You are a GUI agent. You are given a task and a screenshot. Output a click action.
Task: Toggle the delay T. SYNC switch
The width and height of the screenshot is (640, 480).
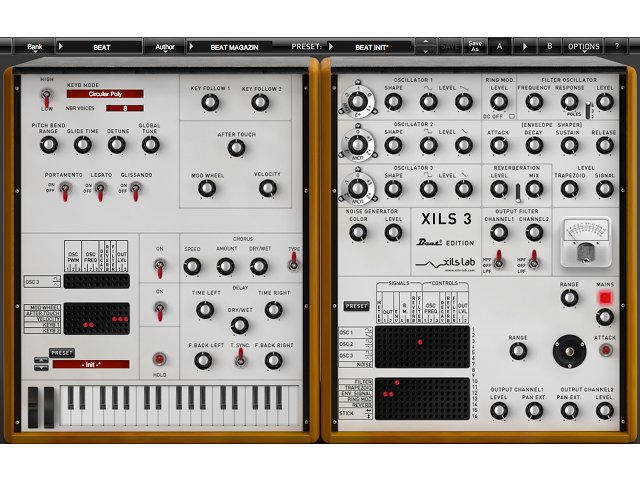[240, 359]
